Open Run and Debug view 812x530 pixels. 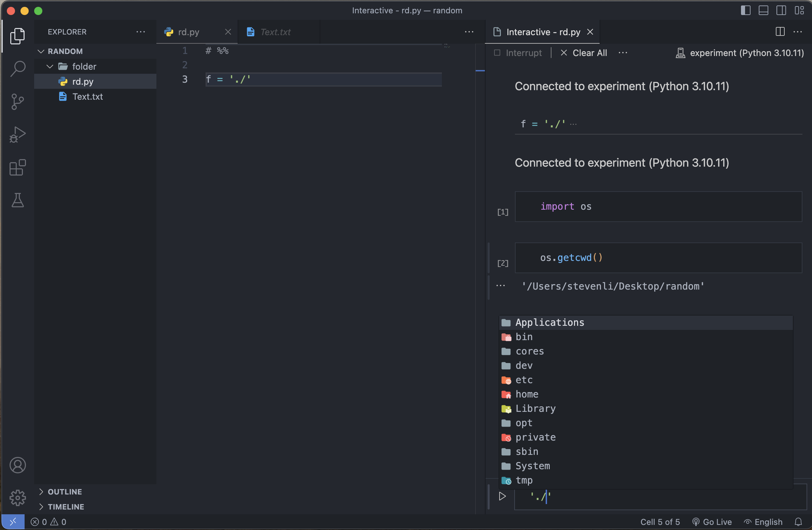point(18,134)
